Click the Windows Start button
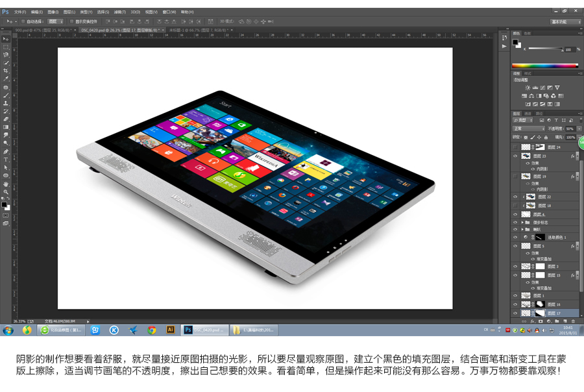 point(8,330)
